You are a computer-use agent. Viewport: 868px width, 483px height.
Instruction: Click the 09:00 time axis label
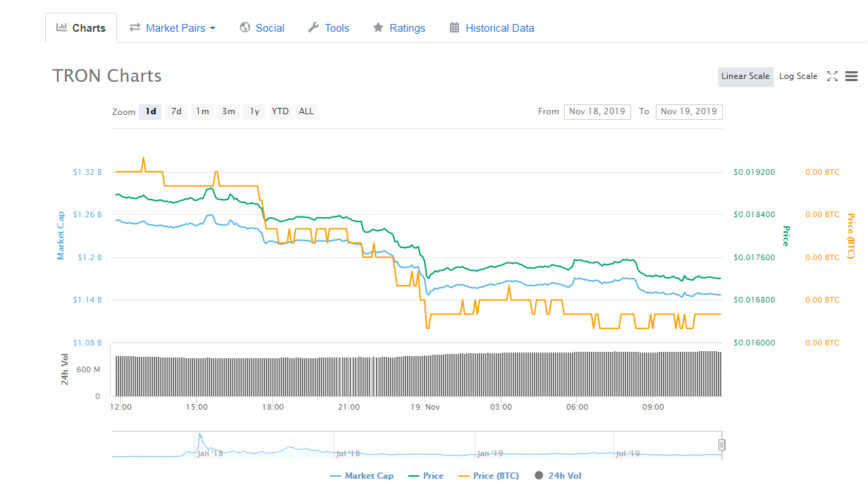[653, 407]
